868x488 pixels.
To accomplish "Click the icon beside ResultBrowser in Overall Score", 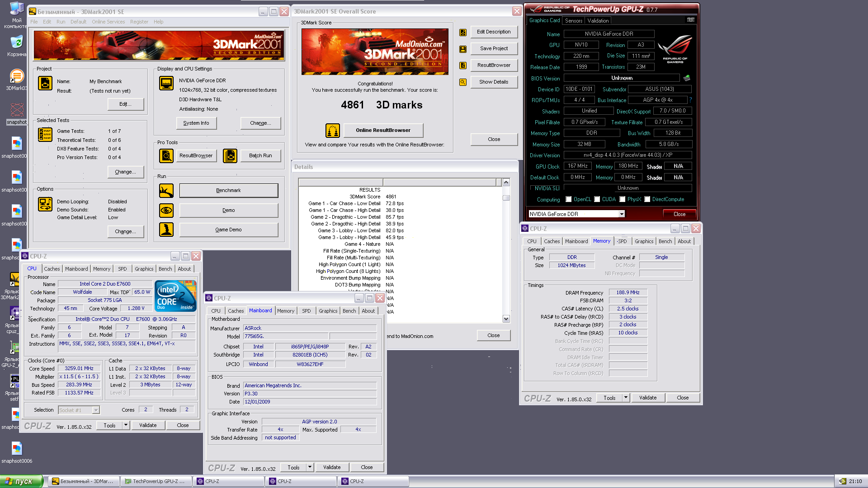I will pos(463,66).
